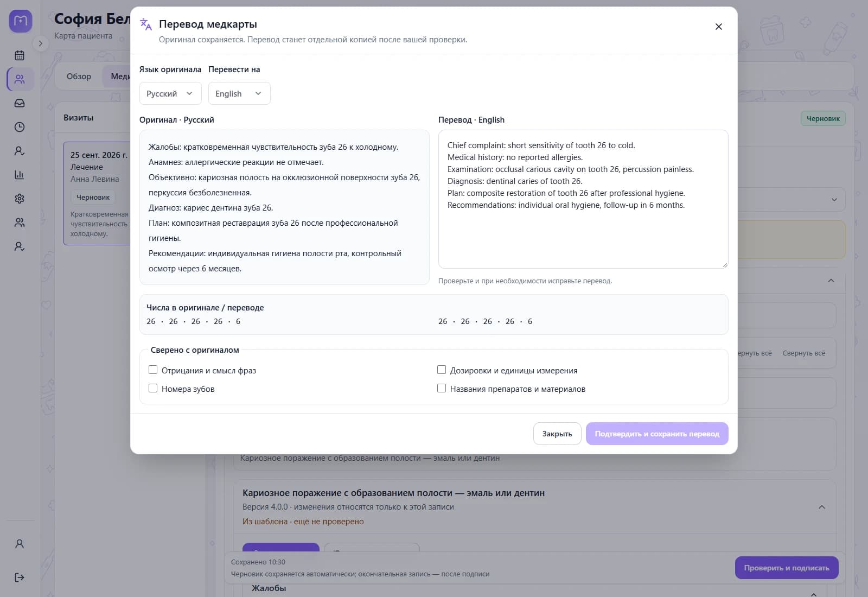Image resolution: width=868 pixels, height=597 pixels.
Task: Click the translate icon beside Перевод медкарты
Action: 146,24
